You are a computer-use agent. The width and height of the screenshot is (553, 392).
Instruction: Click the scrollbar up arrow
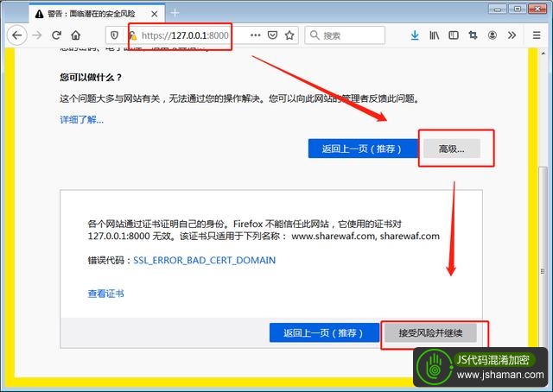click(x=543, y=54)
